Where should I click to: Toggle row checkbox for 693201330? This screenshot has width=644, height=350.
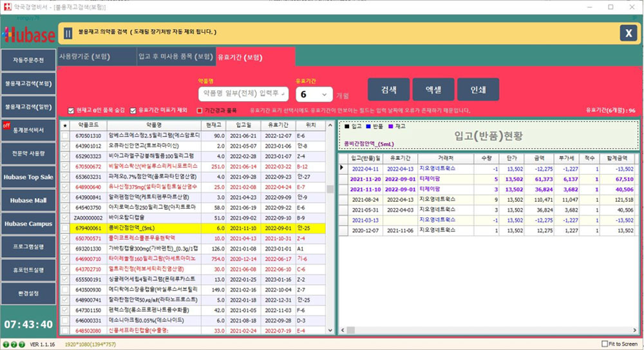[65, 249]
